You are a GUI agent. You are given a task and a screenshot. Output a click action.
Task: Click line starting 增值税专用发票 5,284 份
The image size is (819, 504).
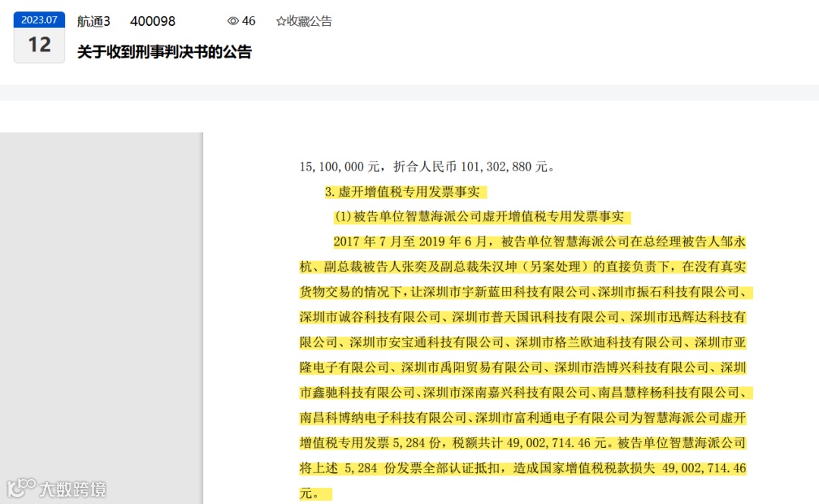point(522,443)
